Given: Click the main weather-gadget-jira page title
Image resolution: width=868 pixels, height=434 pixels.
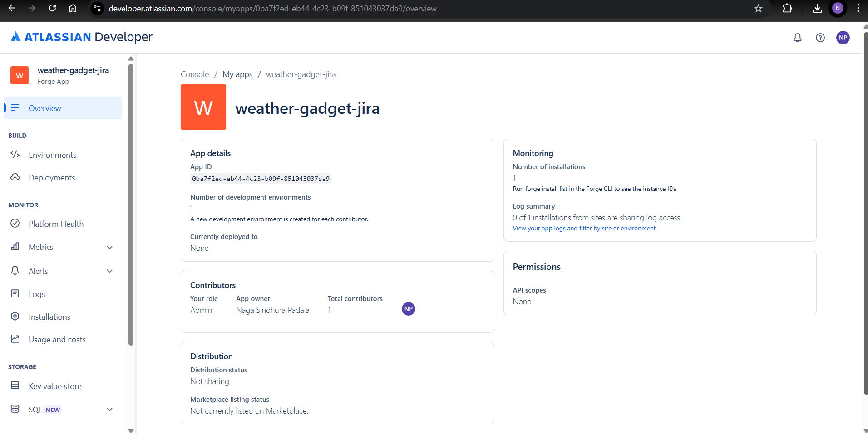Looking at the screenshot, I should click(x=307, y=108).
